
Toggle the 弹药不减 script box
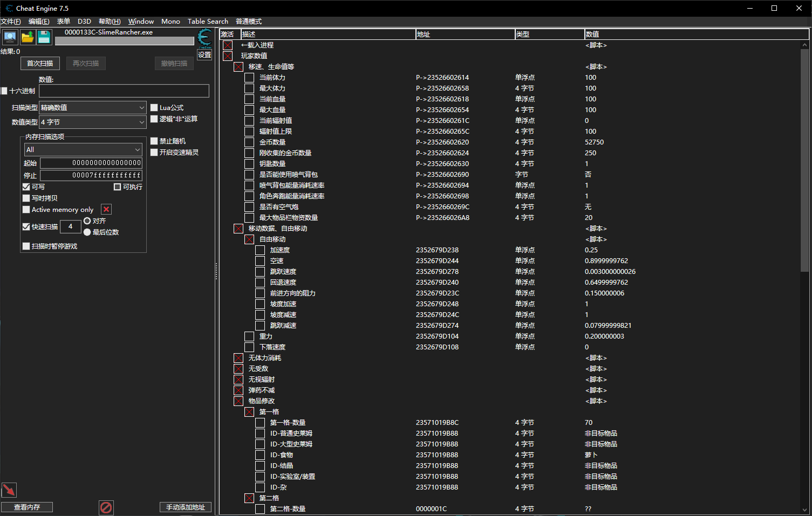pos(238,390)
